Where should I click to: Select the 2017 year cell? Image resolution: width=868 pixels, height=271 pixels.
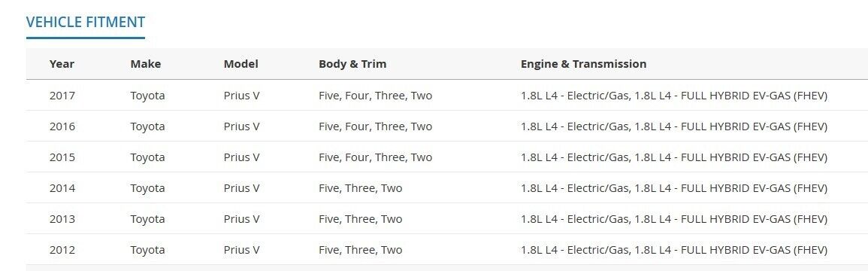click(62, 96)
